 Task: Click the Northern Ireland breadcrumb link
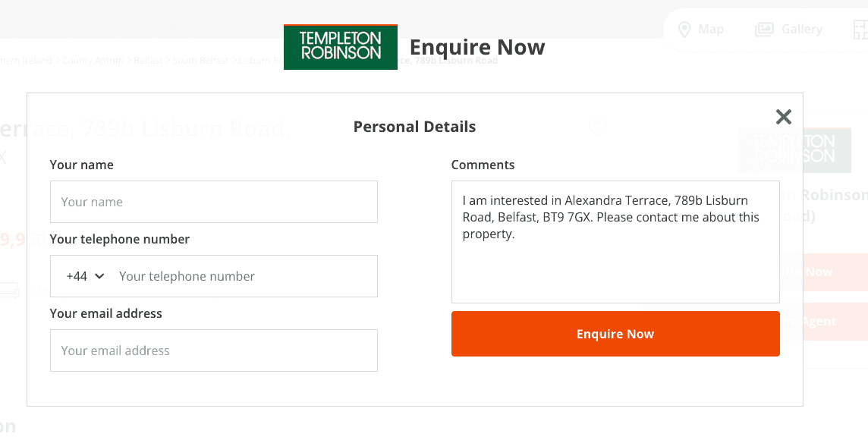coord(26,61)
